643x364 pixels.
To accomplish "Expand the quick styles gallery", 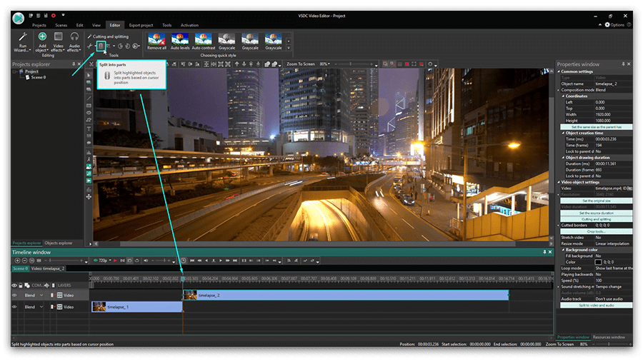I will pyautogui.click(x=289, y=48).
